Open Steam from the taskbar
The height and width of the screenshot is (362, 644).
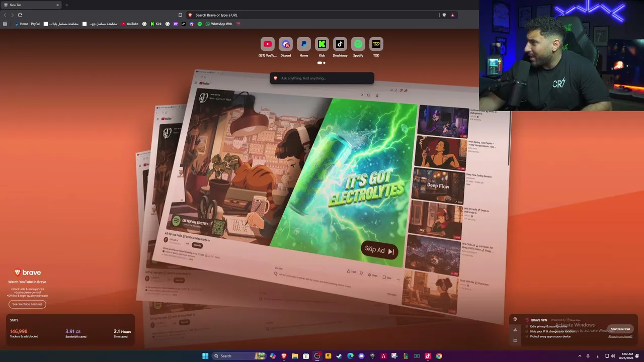(x=339, y=356)
